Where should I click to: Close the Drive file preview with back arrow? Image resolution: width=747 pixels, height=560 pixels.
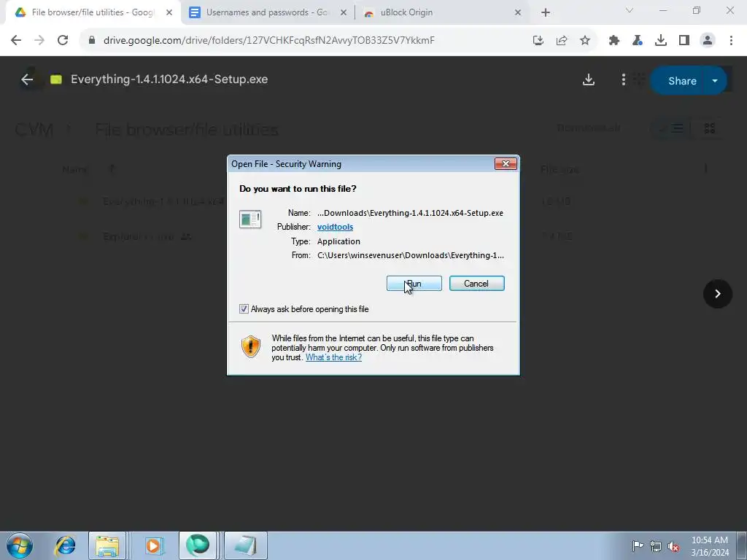tap(27, 79)
